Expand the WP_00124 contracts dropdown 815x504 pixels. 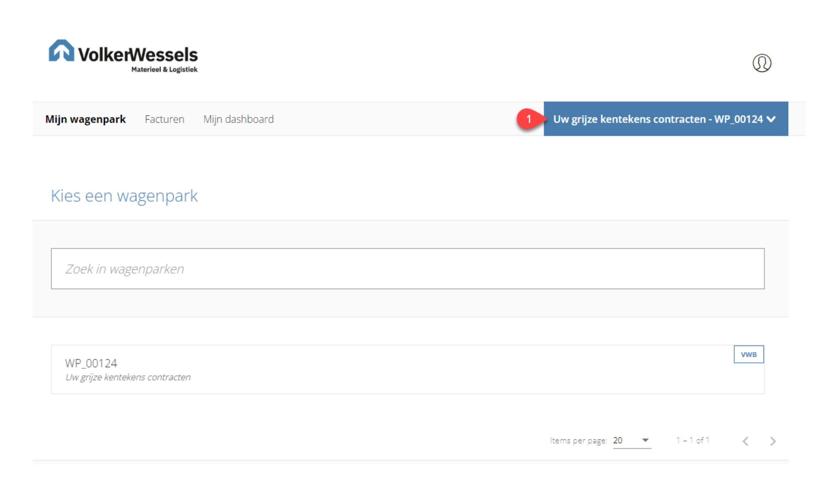click(665, 119)
